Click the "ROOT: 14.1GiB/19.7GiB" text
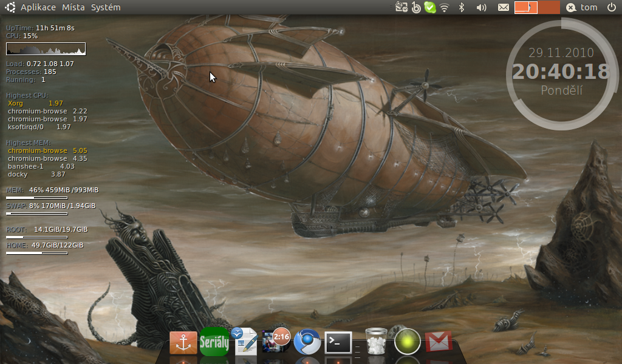The height and width of the screenshot is (364, 622). click(47, 230)
